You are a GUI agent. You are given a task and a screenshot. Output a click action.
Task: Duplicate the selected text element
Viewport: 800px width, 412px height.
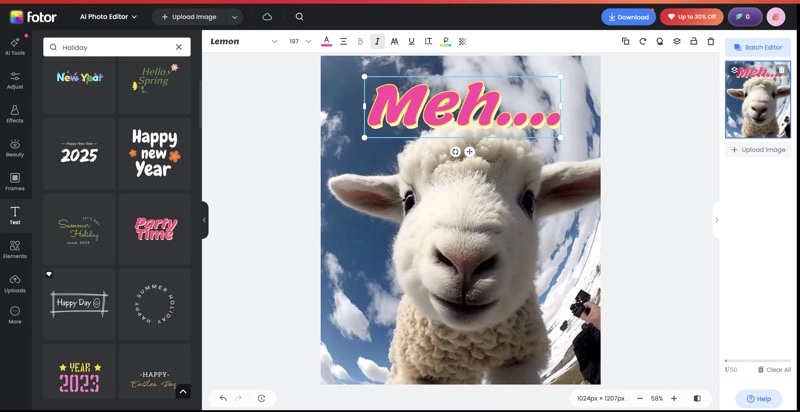click(626, 41)
